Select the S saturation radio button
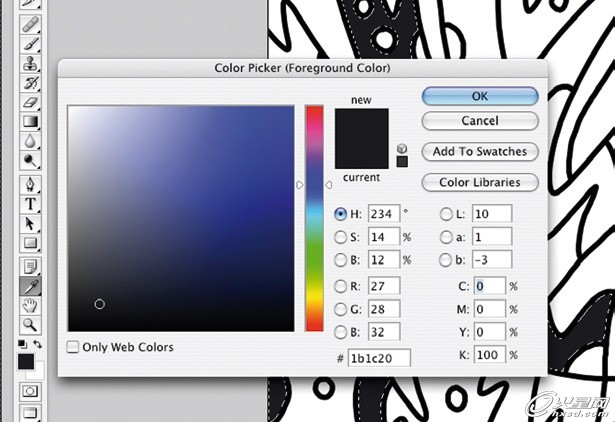Screen dimensions: 615x422 (341, 237)
